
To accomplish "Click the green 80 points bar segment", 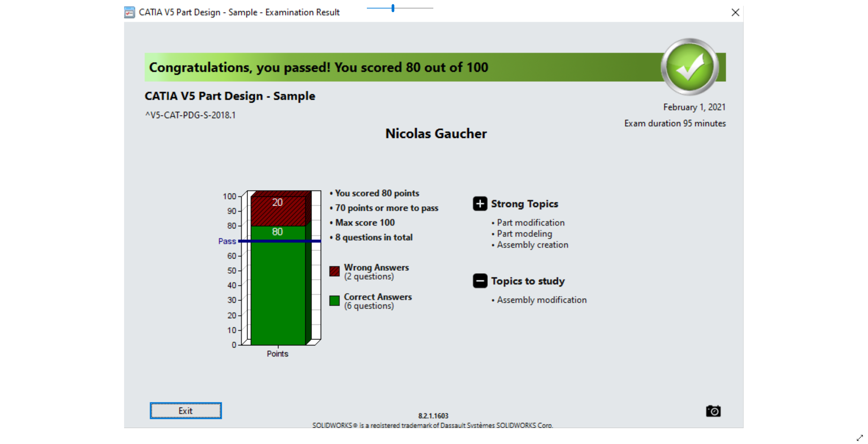I will pyautogui.click(x=277, y=288).
